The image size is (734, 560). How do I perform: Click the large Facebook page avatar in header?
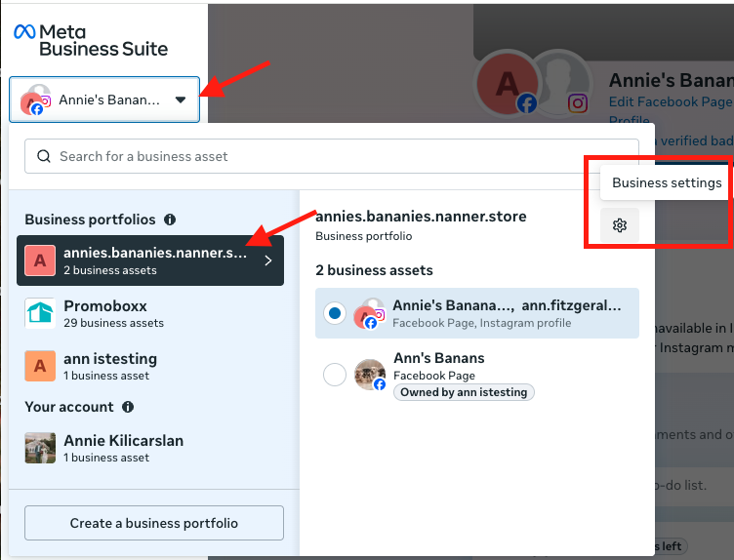508,84
